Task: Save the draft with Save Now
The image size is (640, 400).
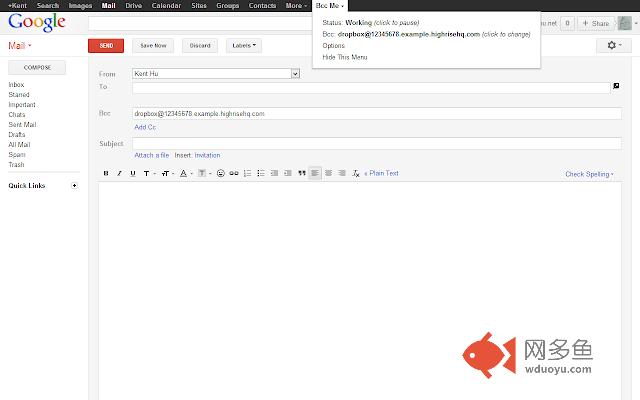Action: (x=153, y=46)
